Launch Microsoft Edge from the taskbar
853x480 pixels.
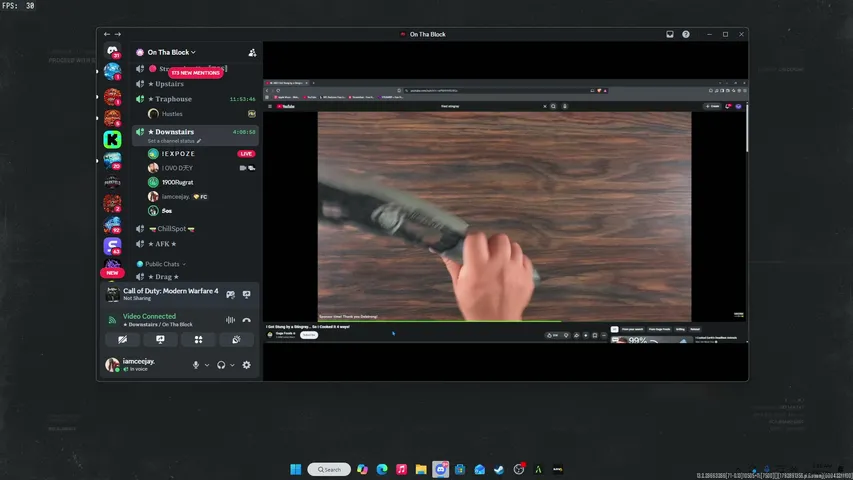coord(382,469)
